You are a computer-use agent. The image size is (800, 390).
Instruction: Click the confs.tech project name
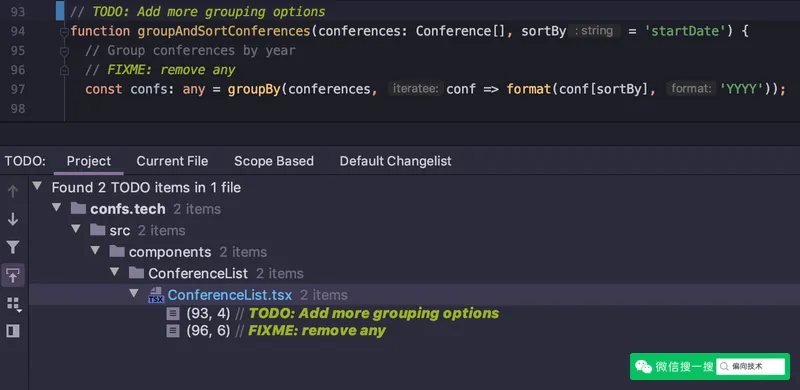(128, 209)
